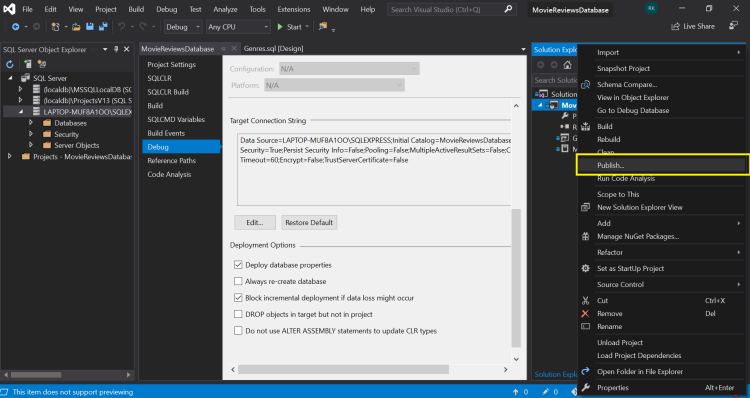Switch to the Genres.sql [Design] tab
The height and width of the screenshot is (398, 750).
[274, 49]
